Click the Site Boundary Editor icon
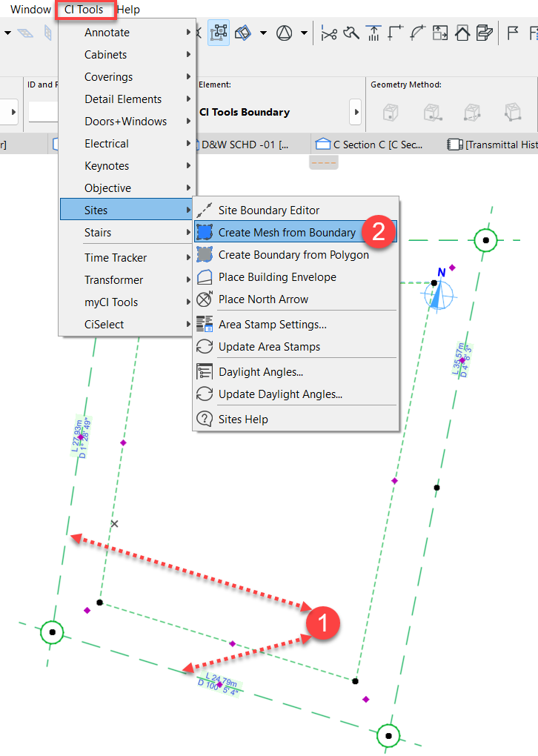The width and height of the screenshot is (538, 756). tap(205, 210)
